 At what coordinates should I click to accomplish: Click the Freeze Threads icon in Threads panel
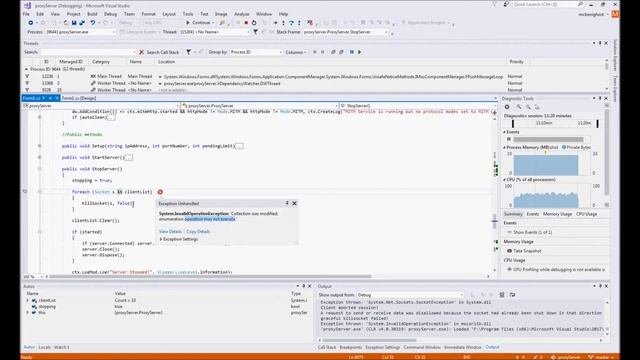[351, 52]
